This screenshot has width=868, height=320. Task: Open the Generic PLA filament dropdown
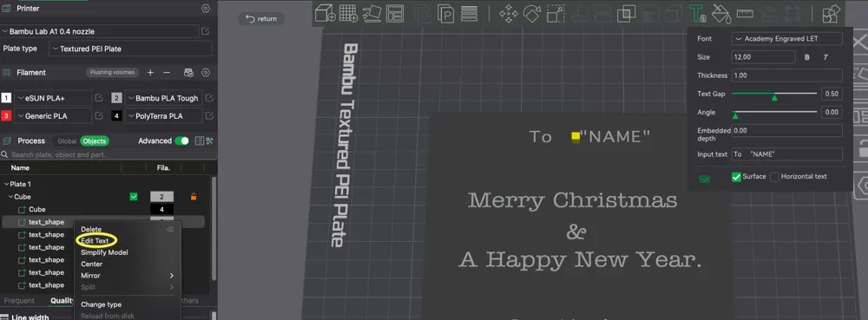pyautogui.click(x=53, y=116)
